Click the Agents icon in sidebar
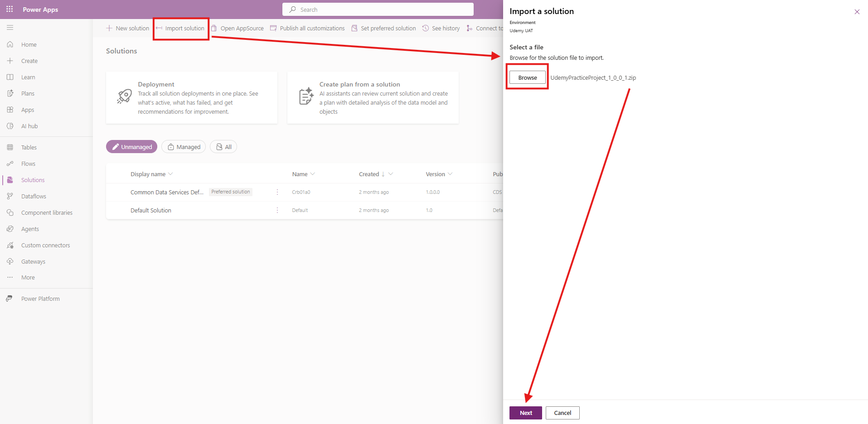The height and width of the screenshot is (424, 868). 10,229
